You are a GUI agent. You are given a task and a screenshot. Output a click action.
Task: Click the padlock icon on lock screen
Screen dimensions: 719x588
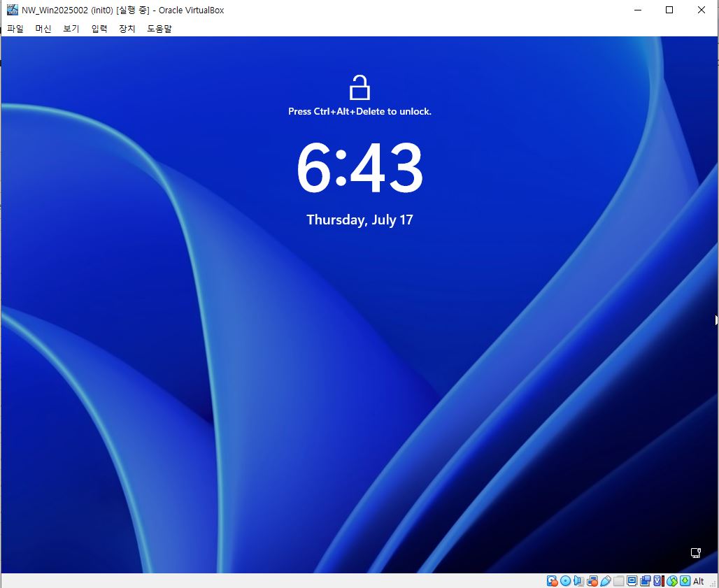tap(360, 87)
